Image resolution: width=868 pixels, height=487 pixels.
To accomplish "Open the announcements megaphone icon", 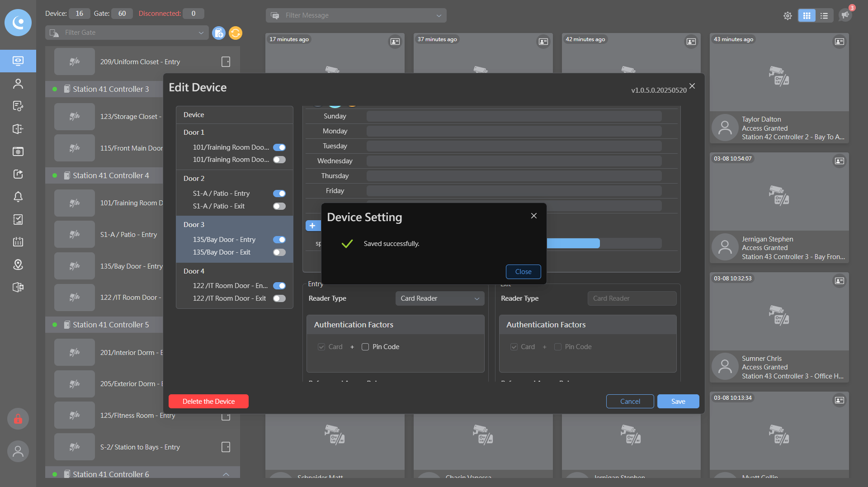I will [845, 15].
